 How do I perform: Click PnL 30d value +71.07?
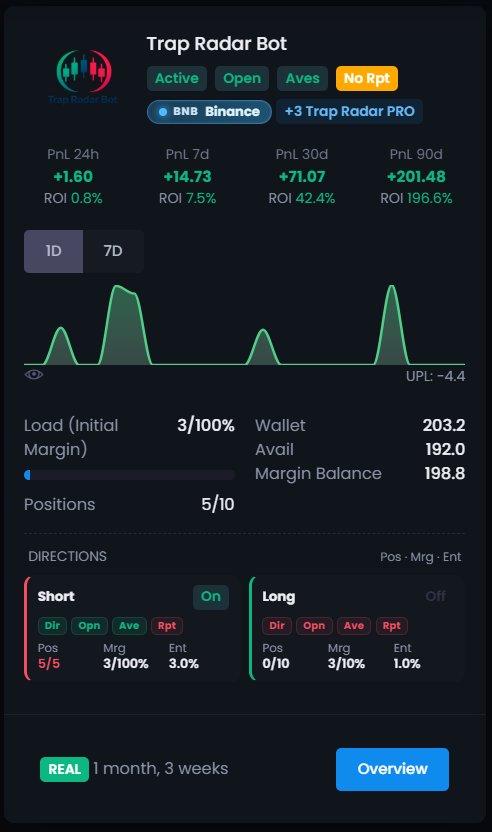(x=302, y=177)
